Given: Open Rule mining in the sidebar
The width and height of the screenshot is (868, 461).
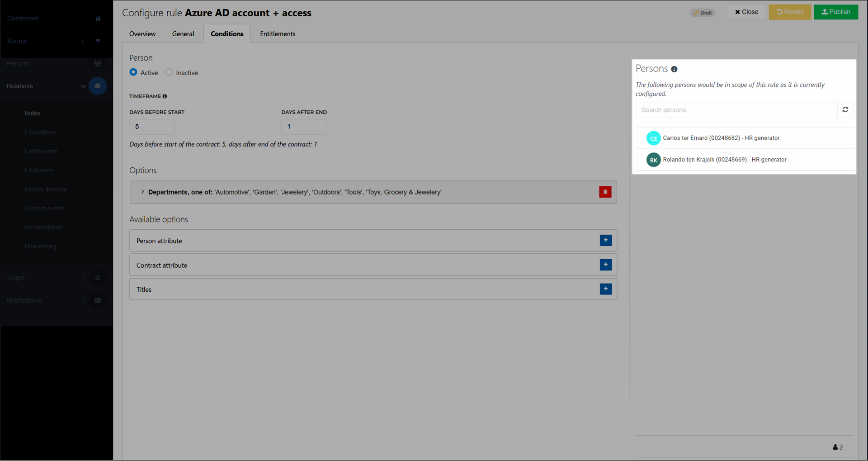Looking at the screenshot, I should [41, 246].
